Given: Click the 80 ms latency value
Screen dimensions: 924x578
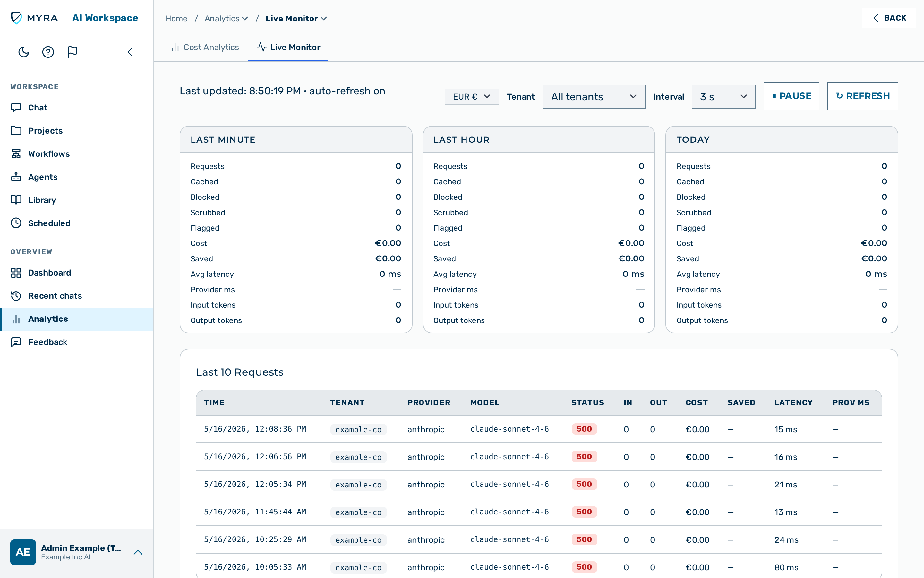Looking at the screenshot, I should 786,567.
